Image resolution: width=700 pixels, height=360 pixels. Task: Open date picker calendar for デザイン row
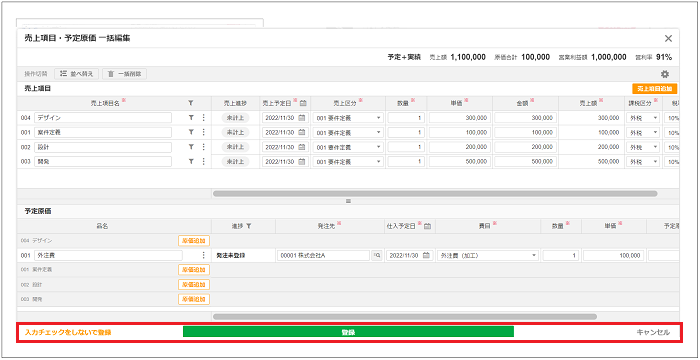(301, 118)
